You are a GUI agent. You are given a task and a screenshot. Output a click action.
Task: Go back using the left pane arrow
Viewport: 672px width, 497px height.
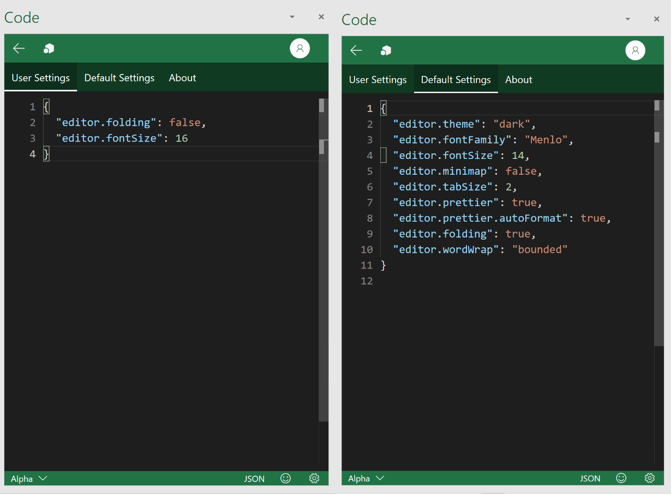coord(19,48)
